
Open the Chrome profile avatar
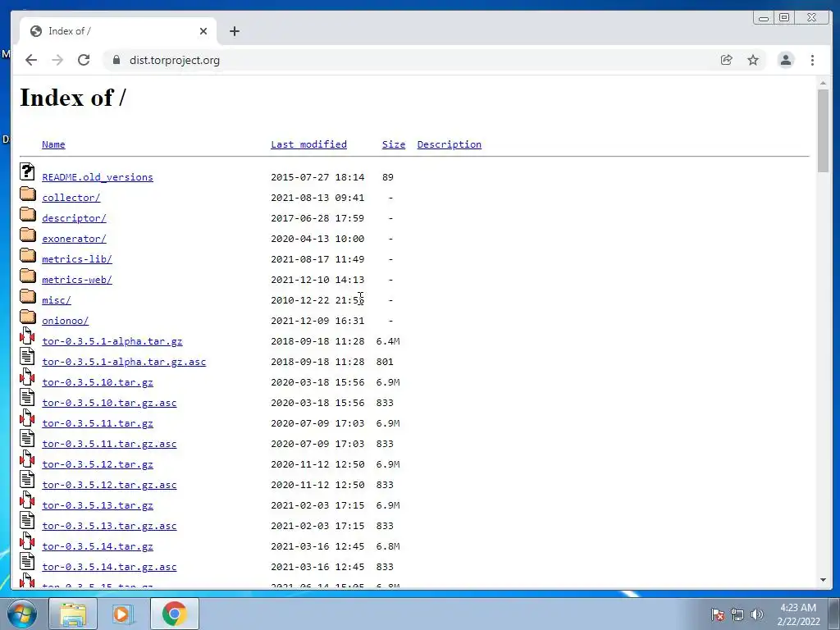[x=786, y=60]
